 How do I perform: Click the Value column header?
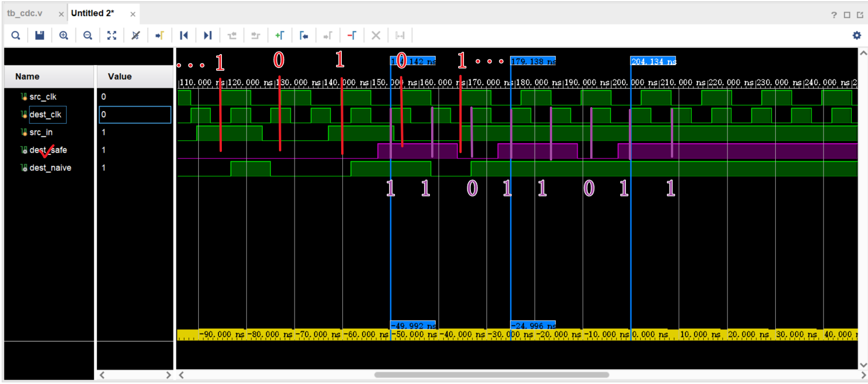(120, 77)
